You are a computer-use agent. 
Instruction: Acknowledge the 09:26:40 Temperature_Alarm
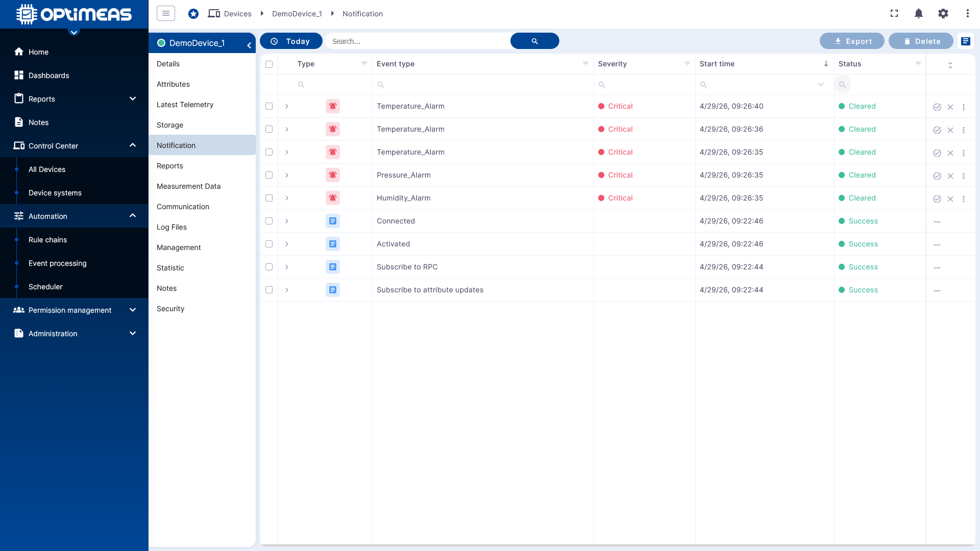pyautogui.click(x=937, y=107)
